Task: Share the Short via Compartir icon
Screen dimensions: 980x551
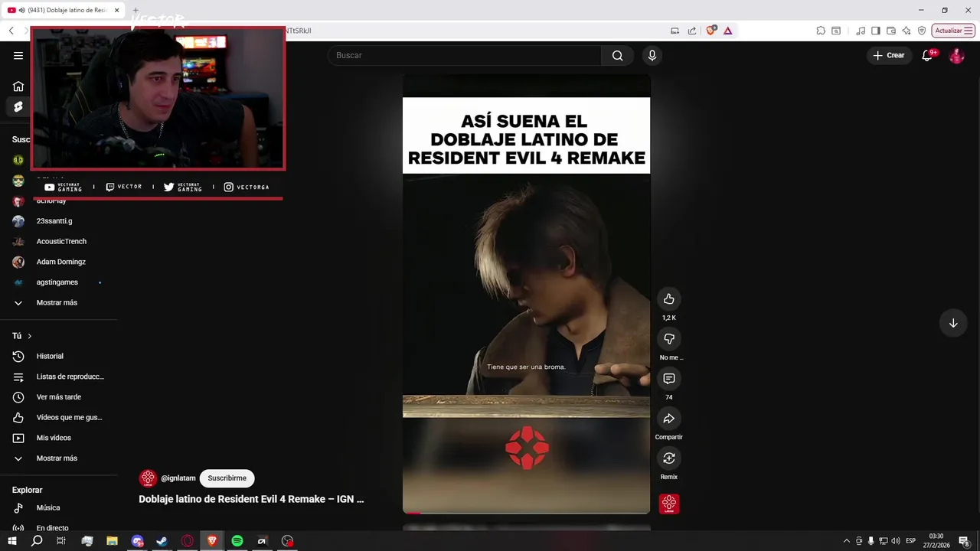Action: 669,418
